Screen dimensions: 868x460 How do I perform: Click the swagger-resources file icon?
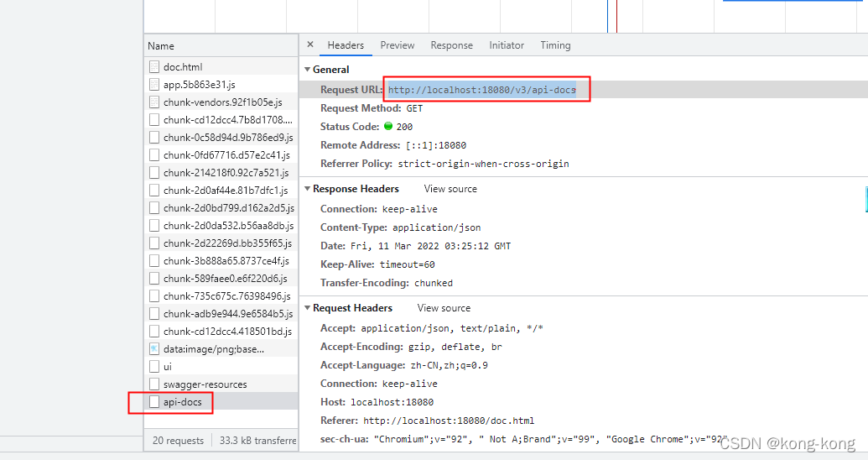click(x=154, y=384)
